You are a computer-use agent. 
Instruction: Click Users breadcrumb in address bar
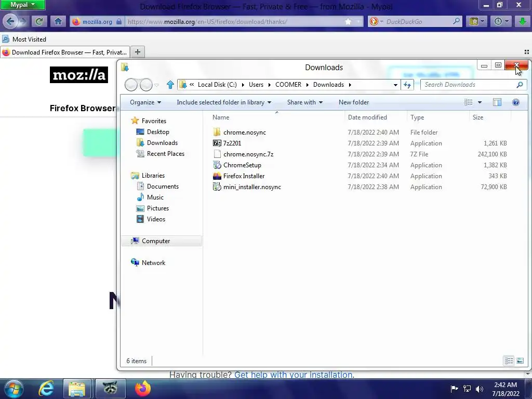click(256, 85)
